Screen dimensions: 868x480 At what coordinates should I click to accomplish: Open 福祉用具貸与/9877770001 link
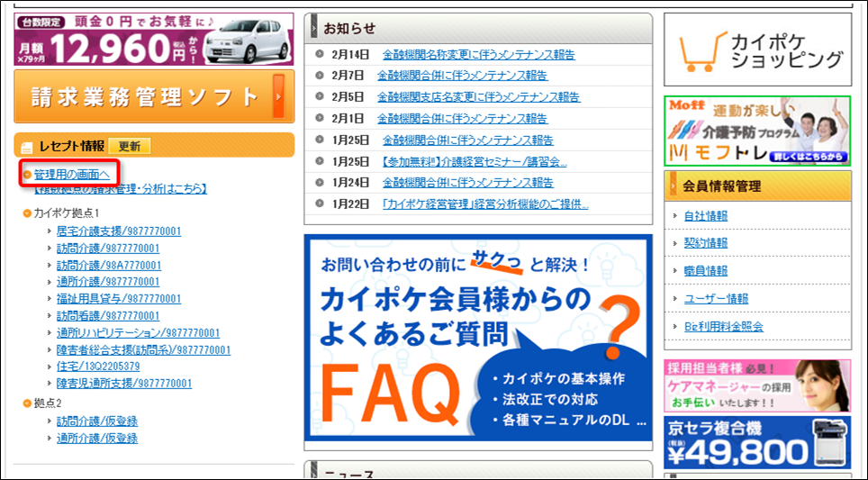coord(119,298)
